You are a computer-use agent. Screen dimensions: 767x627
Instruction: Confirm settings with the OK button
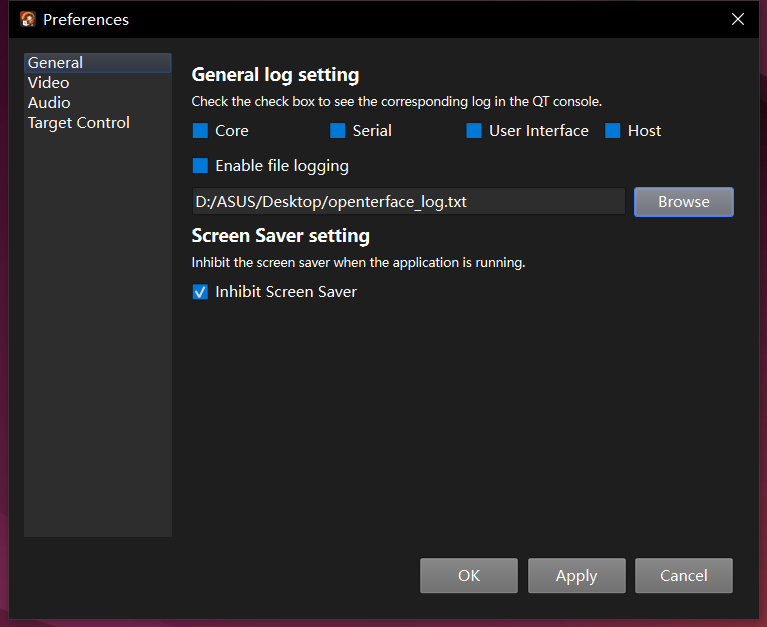(469, 576)
